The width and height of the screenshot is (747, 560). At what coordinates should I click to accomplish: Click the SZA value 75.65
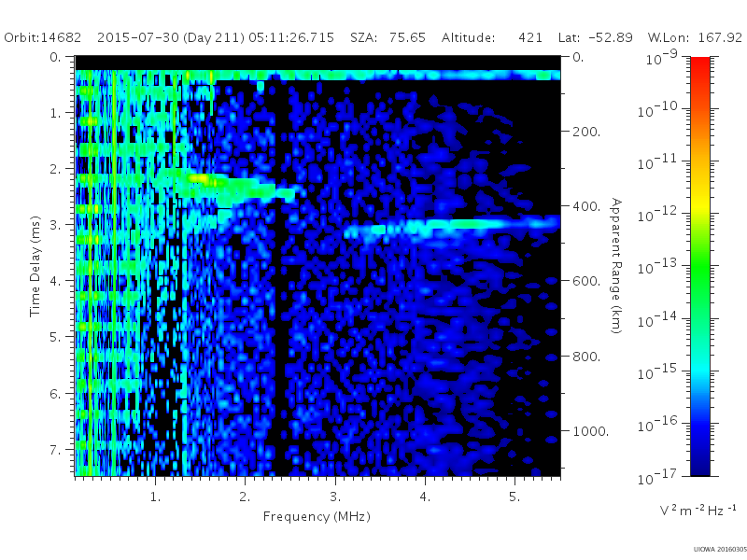pos(407,37)
